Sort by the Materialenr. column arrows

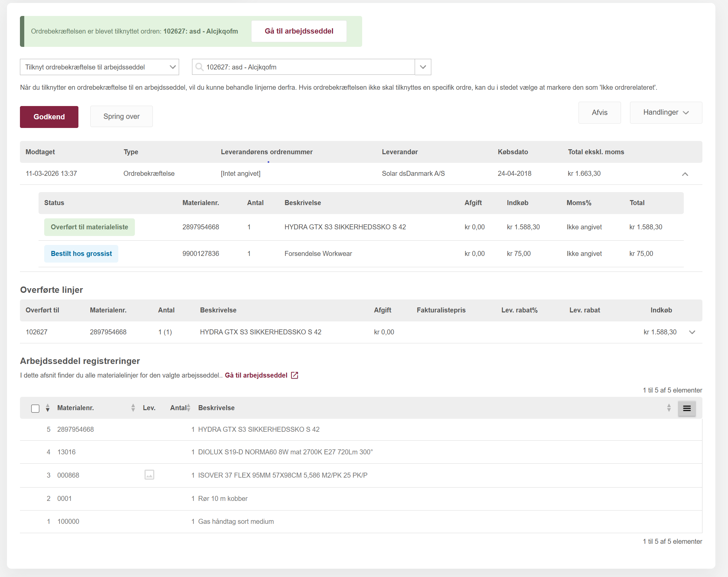(x=133, y=408)
